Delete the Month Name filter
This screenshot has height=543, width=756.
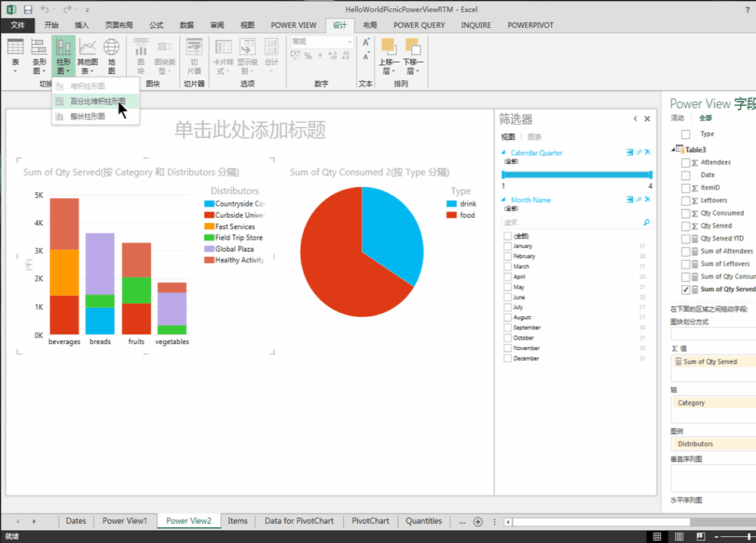[648, 199]
